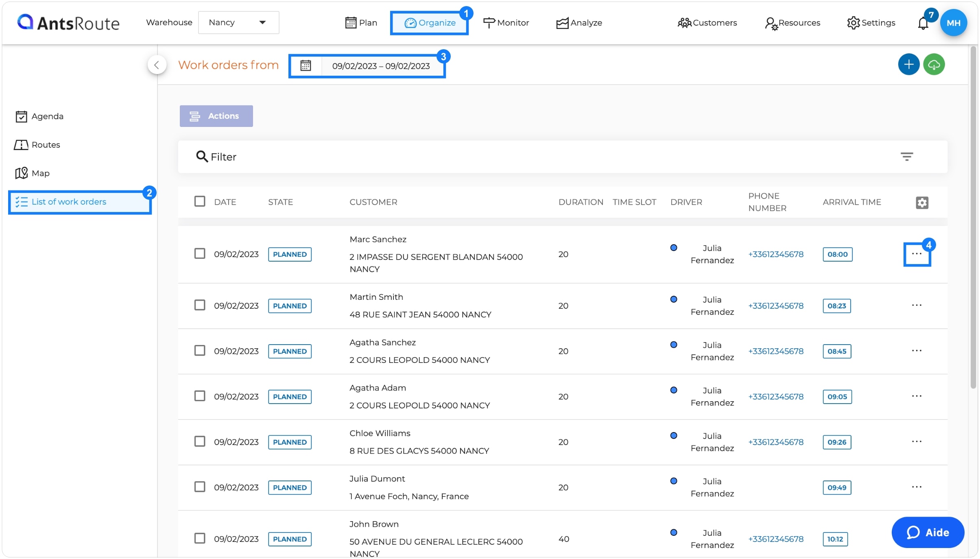Click Martin Smith's phone number link

[x=776, y=306]
